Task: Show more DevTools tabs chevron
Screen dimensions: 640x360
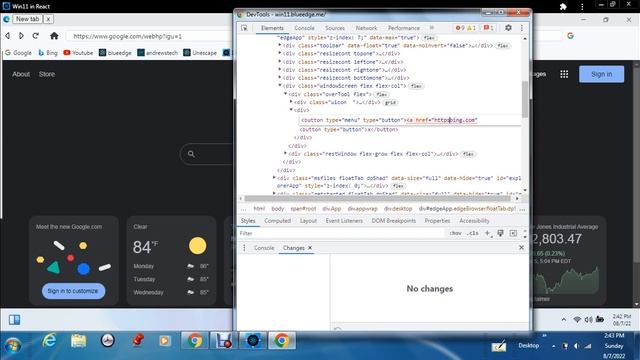Action: (431, 28)
